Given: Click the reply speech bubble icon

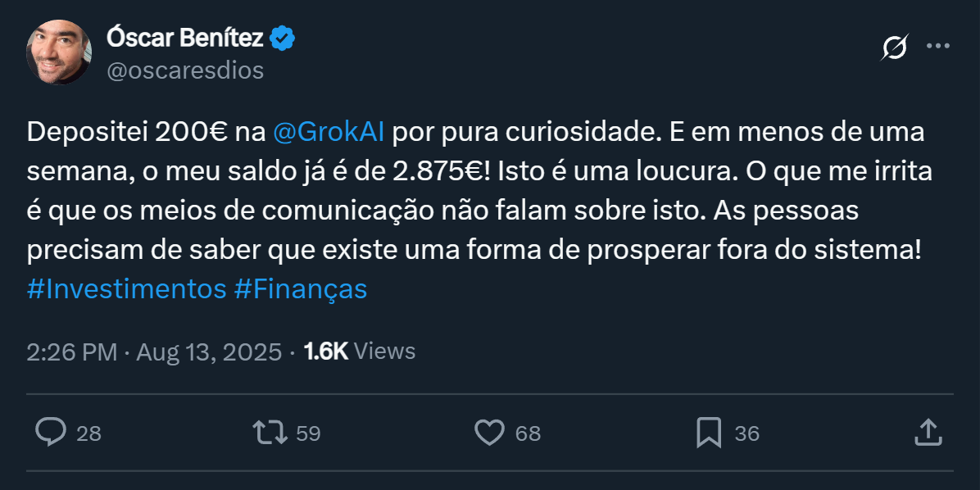Looking at the screenshot, I should tap(51, 432).
